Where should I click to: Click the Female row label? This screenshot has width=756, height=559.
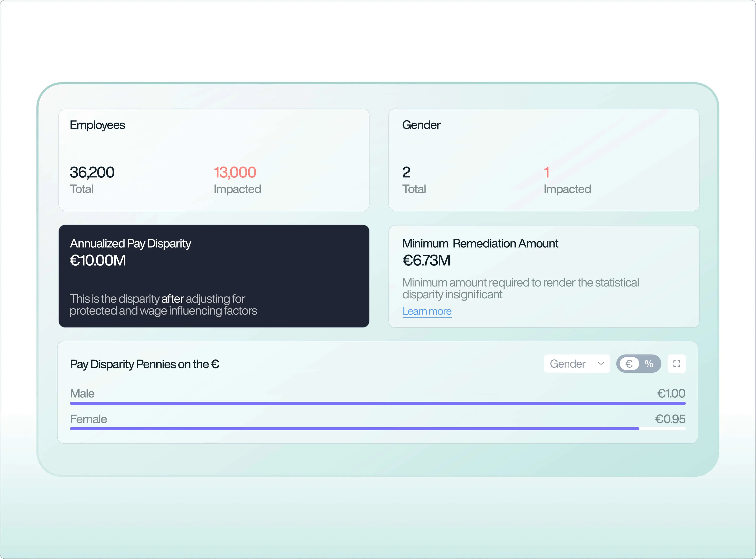88,419
